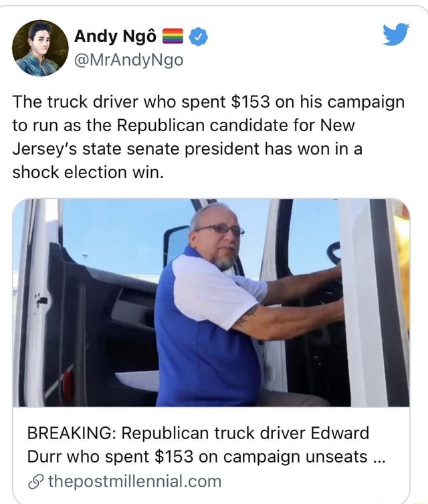Click the Twitter bird logo
Image resolution: width=428 pixels, height=504 pixels.
click(x=396, y=33)
